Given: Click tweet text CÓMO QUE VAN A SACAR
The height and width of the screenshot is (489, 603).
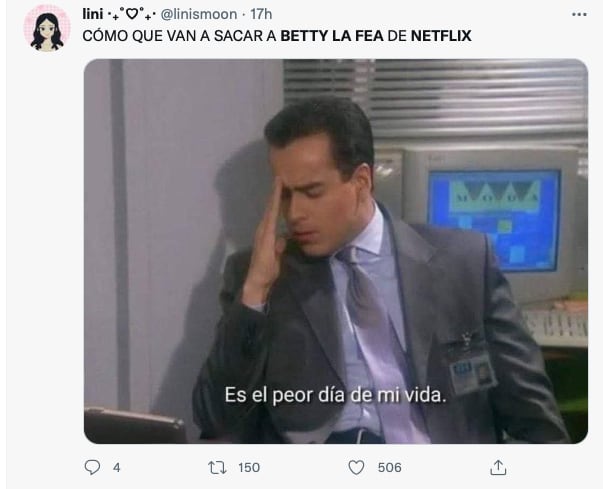Looking at the screenshot, I should 179,36.
